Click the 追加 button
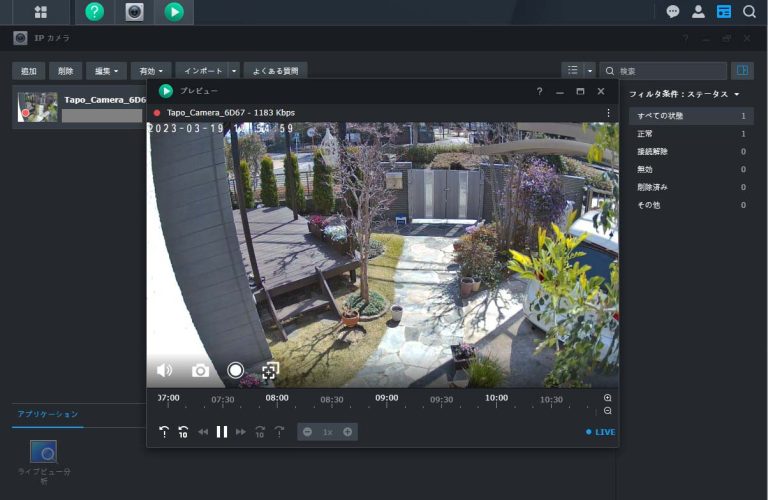This screenshot has height=500, width=768. [29, 71]
